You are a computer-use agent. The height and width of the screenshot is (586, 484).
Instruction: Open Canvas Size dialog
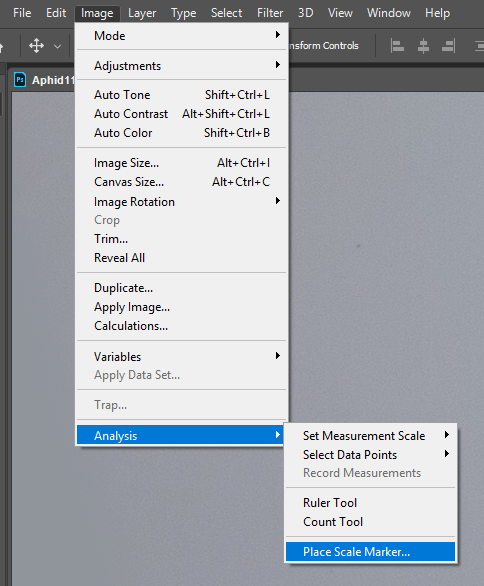tap(182, 182)
